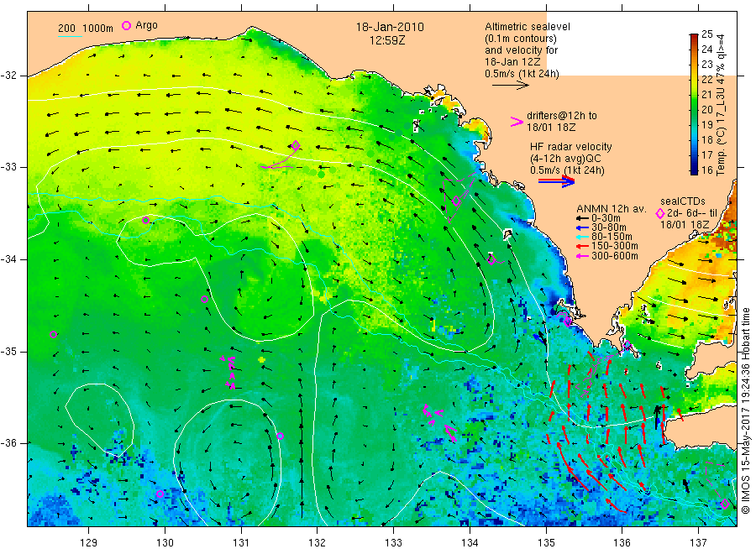Click the magenta diamond in the sealCTDs legend
Image resolution: width=756 pixels, height=554 pixels.
point(660,213)
